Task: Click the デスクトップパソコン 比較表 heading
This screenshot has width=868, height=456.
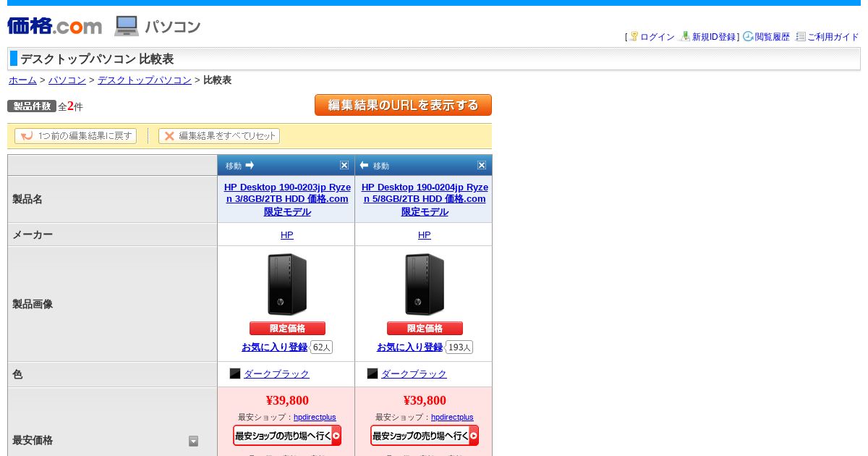Action: [x=97, y=59]
